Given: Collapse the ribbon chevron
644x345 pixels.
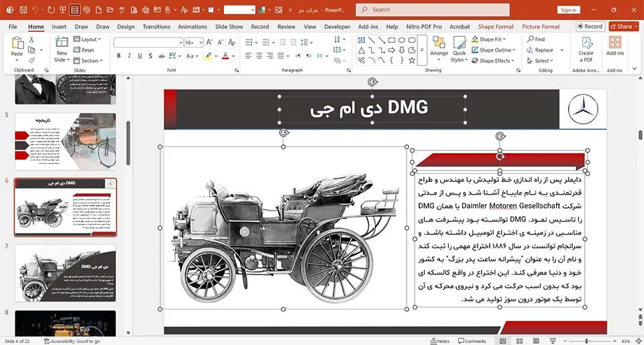Looking at the screenshot, I should click(635, 69).
